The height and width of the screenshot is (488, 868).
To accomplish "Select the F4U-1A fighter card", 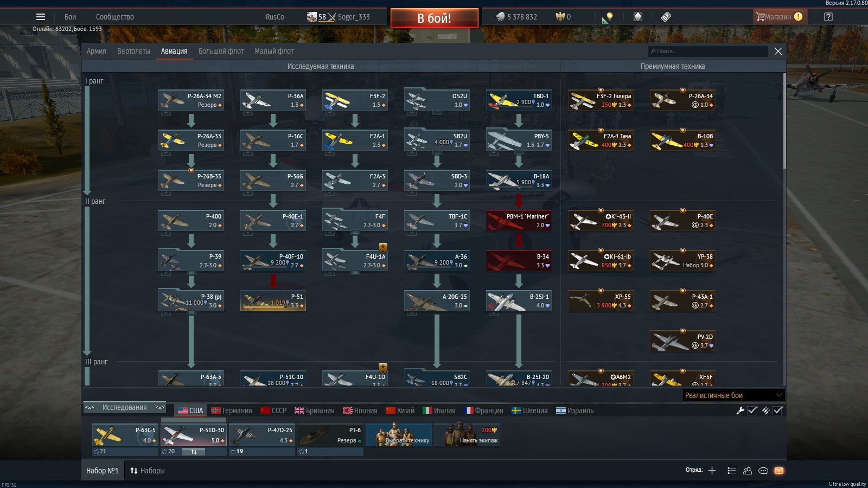I will (355, 261).
